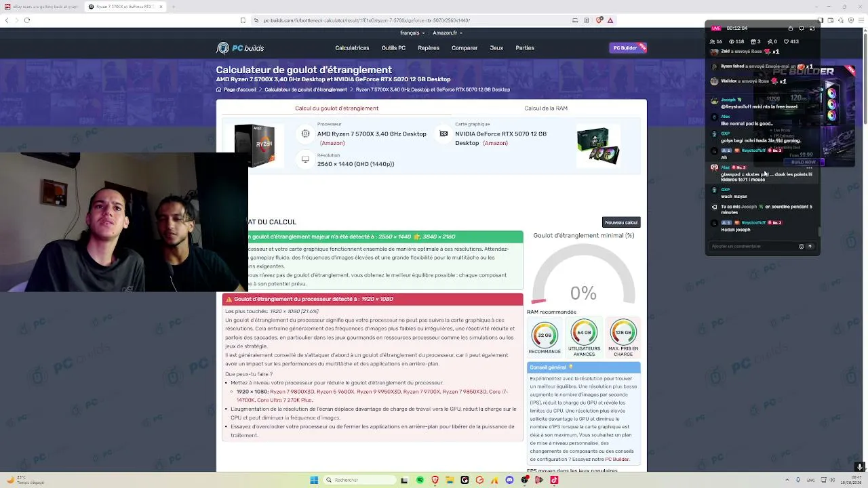
Task: Open a new browser tab with the plus icon
Action: (174, 7)
